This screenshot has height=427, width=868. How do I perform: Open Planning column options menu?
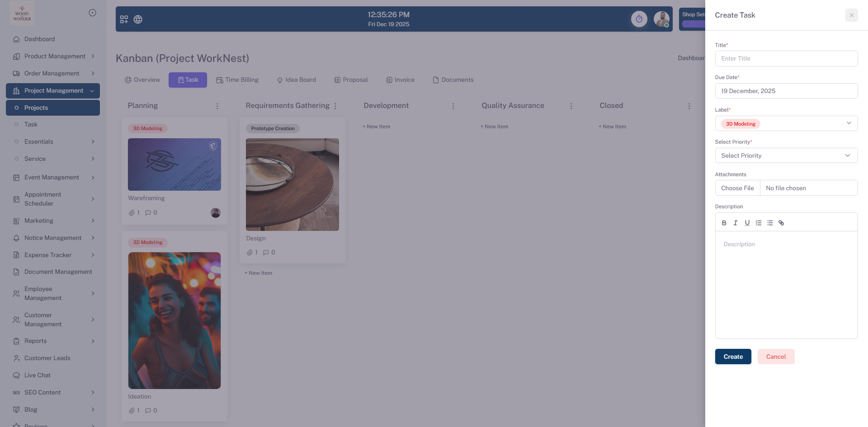click(x=217, y=106)
